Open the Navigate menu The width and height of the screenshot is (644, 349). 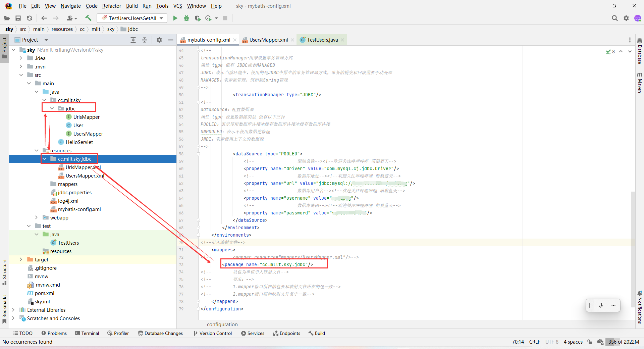(x=70, y=6)
